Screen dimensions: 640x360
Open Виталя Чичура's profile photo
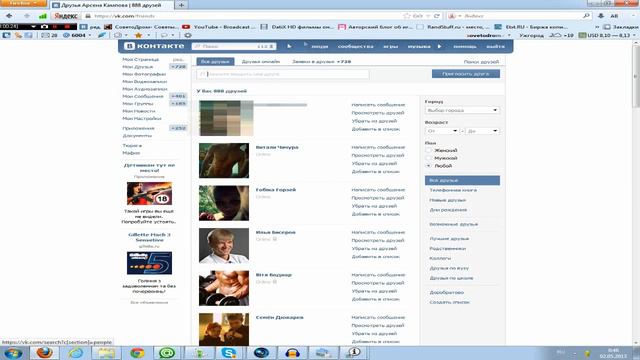click(224, 160)
